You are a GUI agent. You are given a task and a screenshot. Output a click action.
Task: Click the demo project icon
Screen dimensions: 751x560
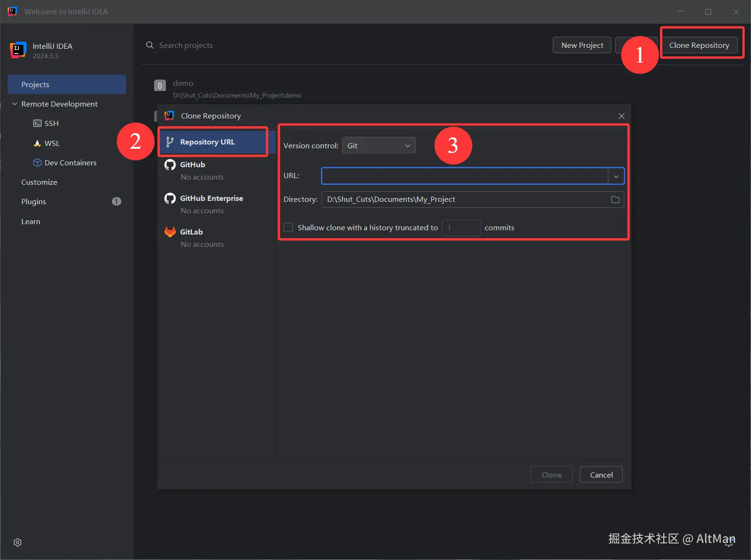pyautogui.click(x=160, y=86)
